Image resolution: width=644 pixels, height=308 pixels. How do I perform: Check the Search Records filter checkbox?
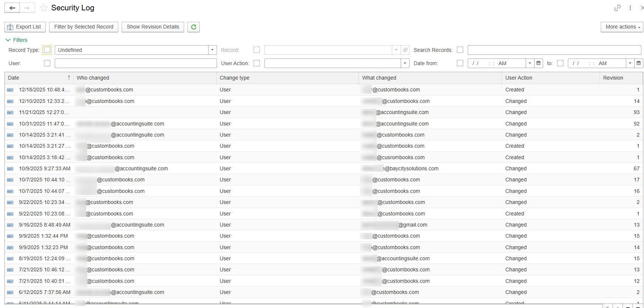coord(460,50)
